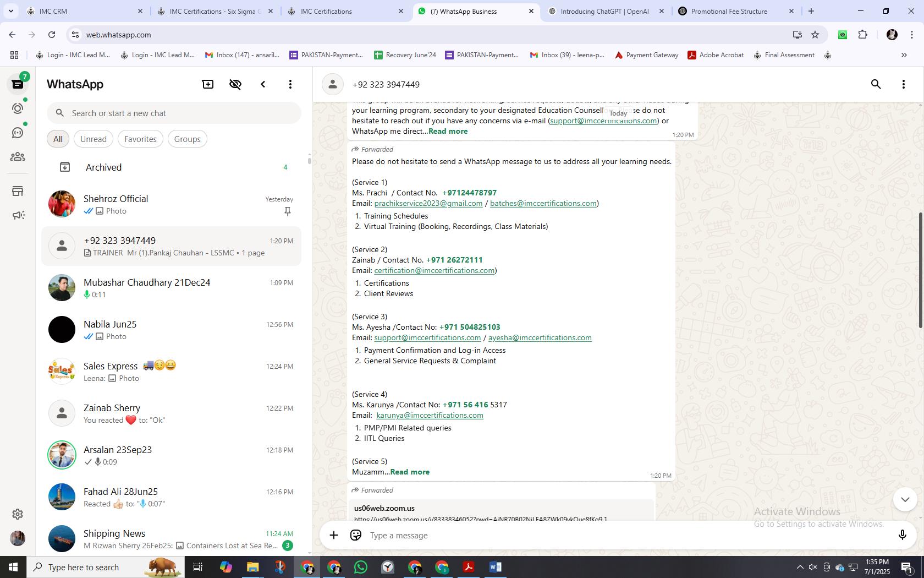Switch to Introducing ChatGPT tab

[x=606, y=11]
